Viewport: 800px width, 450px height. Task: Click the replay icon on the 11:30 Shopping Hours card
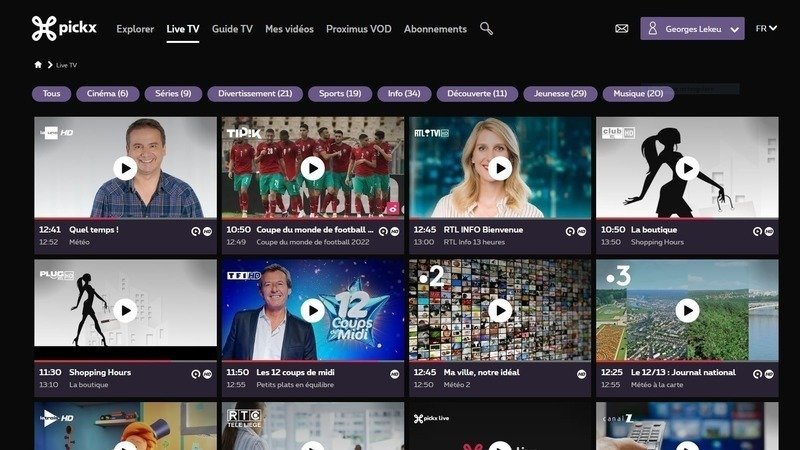(x=194, y=373)
